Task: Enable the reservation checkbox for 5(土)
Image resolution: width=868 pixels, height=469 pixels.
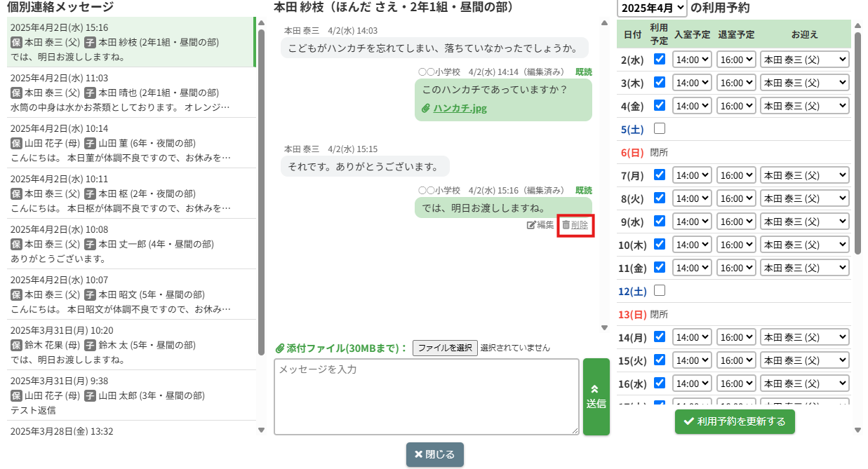Action: pyautogui.click(x=659, y=129)
